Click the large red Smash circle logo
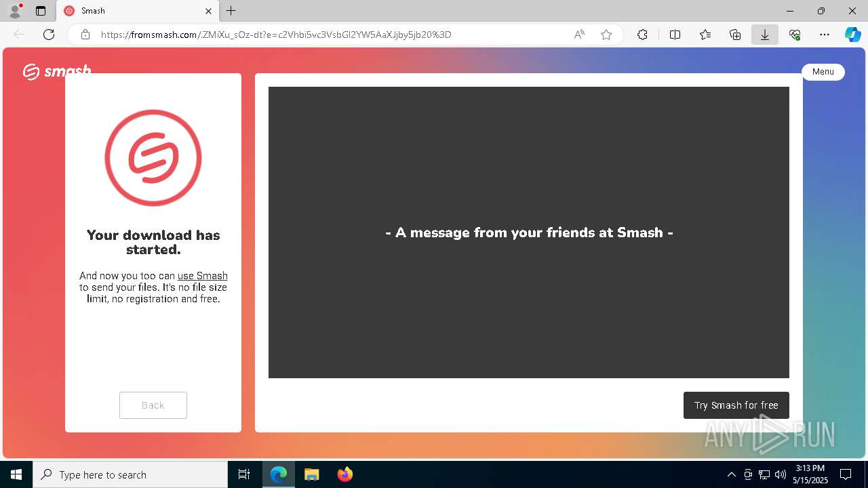 (x=153, y=158)
